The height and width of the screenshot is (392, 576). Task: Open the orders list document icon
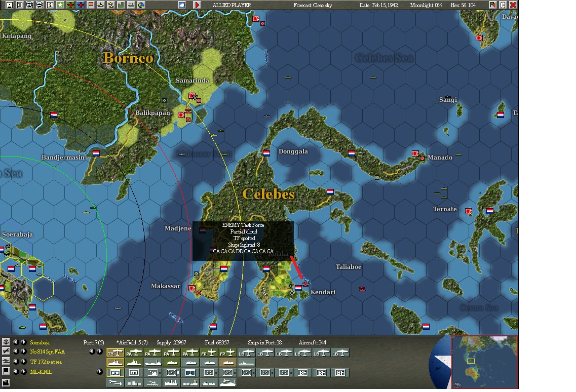[19, 5]
